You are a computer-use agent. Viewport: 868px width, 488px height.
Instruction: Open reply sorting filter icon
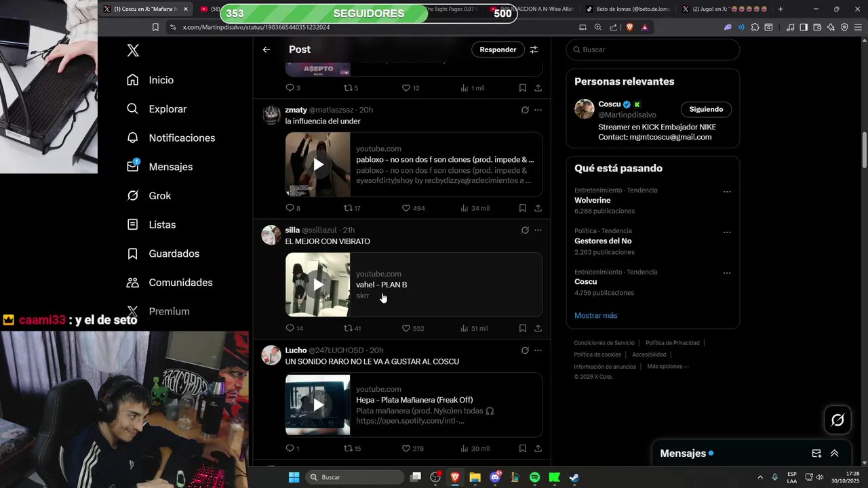point(534,49)
